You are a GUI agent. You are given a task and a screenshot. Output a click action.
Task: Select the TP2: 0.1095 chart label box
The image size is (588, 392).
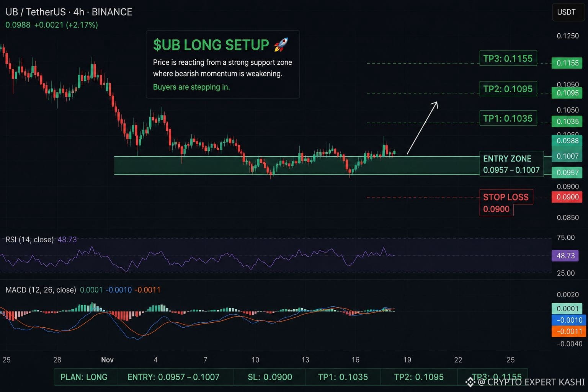[508, 89]
